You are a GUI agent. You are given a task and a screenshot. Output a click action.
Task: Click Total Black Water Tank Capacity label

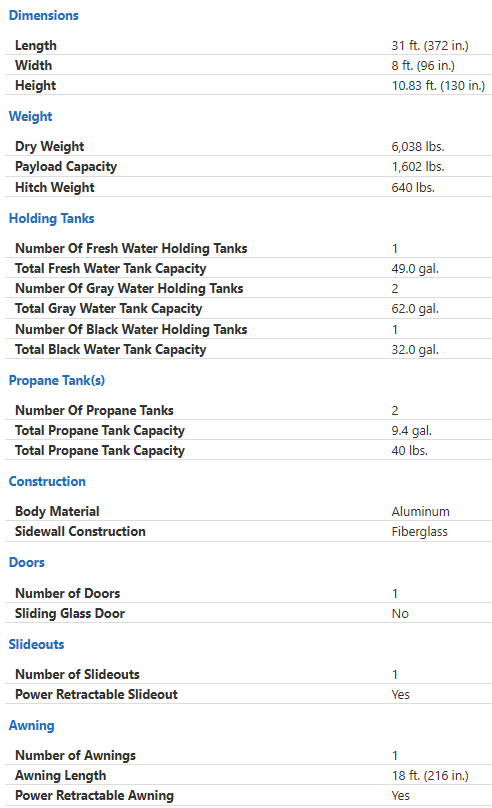coord(111,349)
